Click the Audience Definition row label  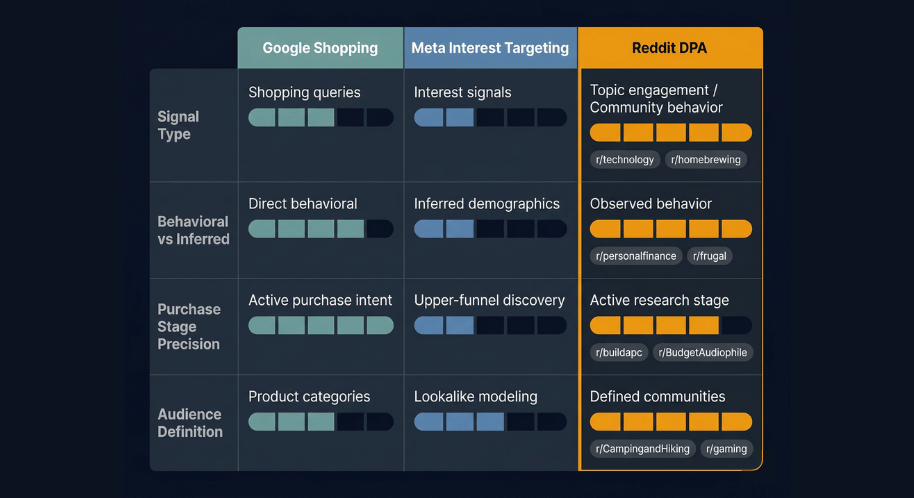190,423
